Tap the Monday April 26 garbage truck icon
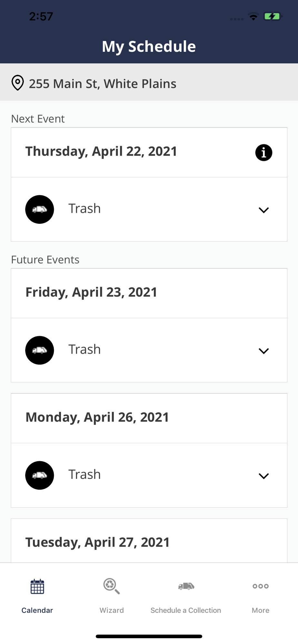Image resolution: width=298 pixels, height=644 pixels. tap(40, 475)
